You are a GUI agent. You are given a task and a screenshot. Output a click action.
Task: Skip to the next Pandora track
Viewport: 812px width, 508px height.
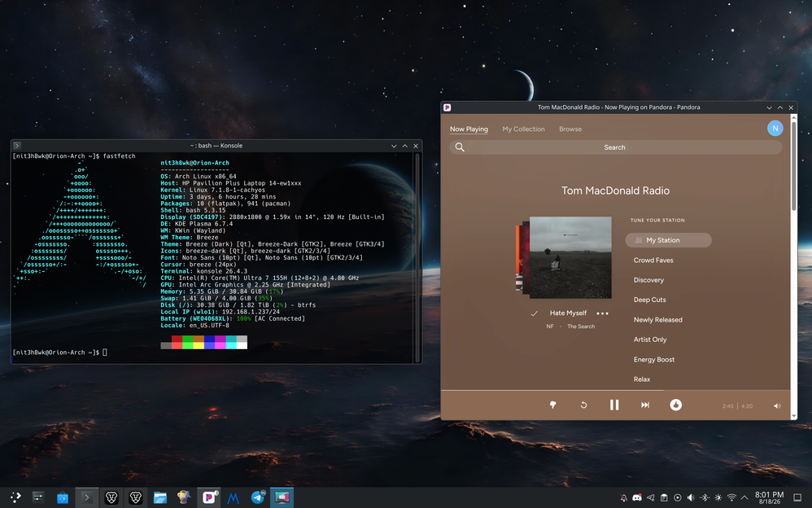click(645, 405)
